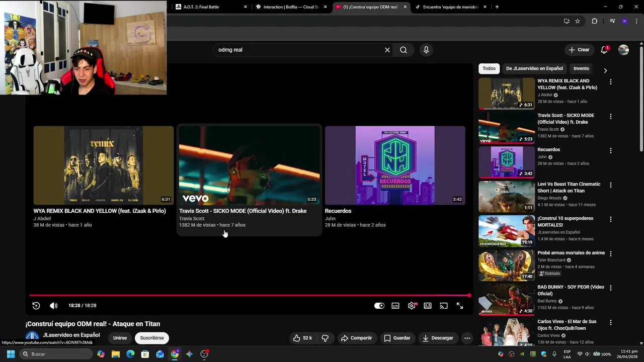Open the SICKO MODE endscreen thumbnail
Screen dimensions: 644x362
(249, 165)
